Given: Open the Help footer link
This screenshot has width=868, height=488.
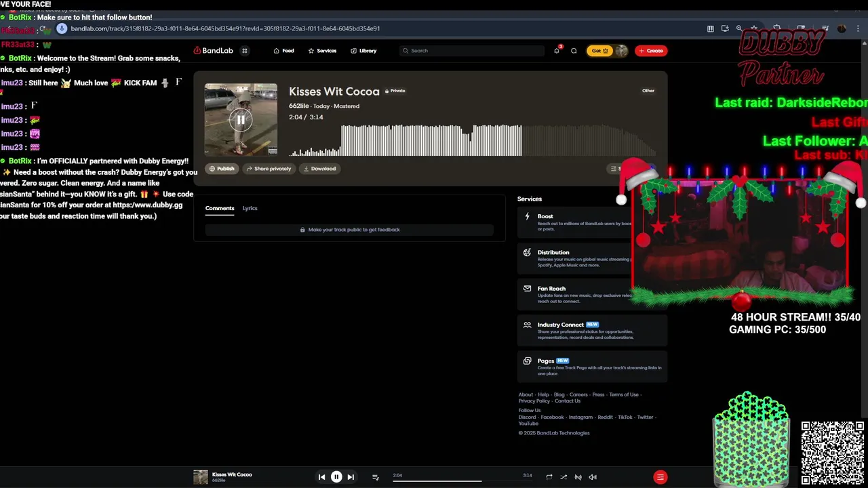Looking at the screenshot, I should point(544,394).
